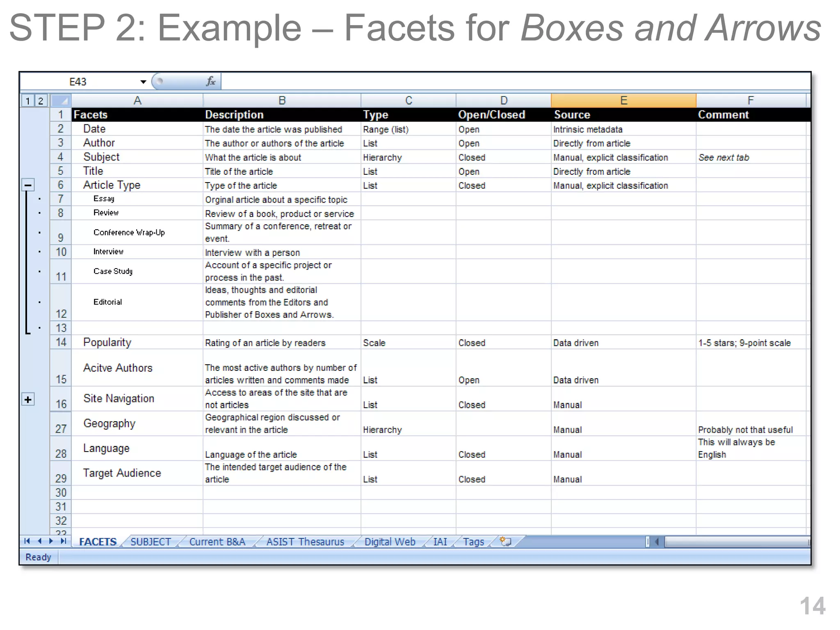This screenshot has height=630, width=840.
Task: Click the formula bar input area
Action: [515, 82]
